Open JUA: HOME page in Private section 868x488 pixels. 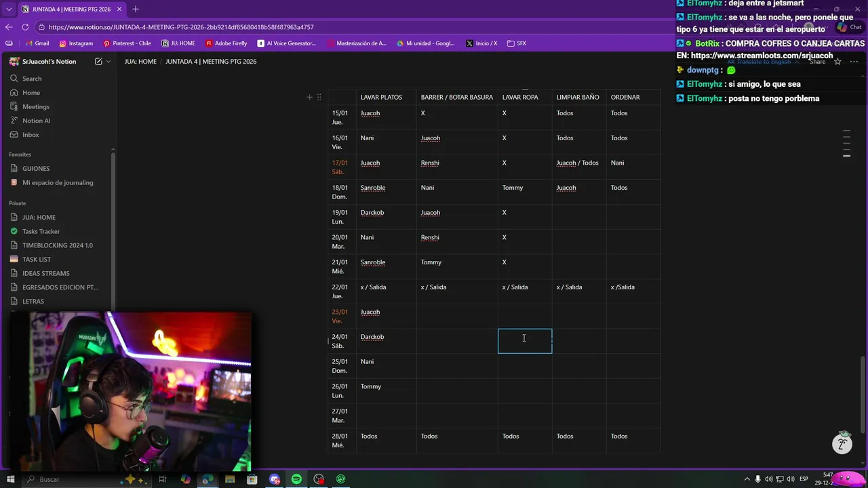tap(39, 218)
